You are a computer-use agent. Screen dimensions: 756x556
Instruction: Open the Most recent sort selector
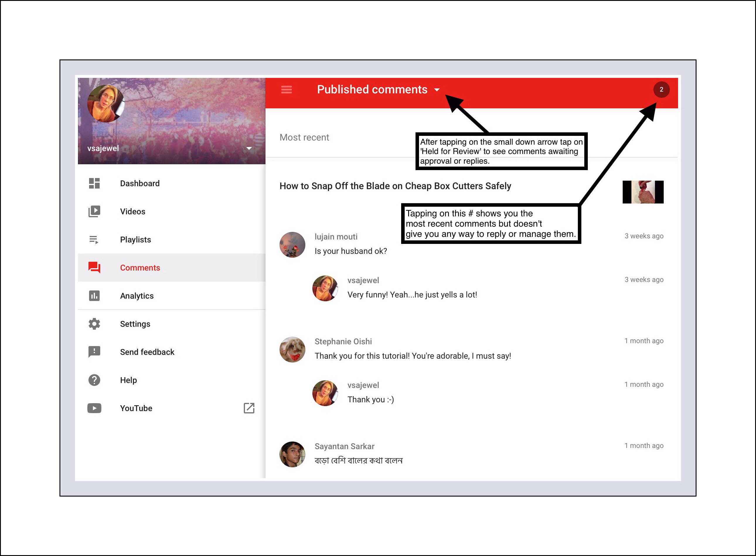pos(304,137)
